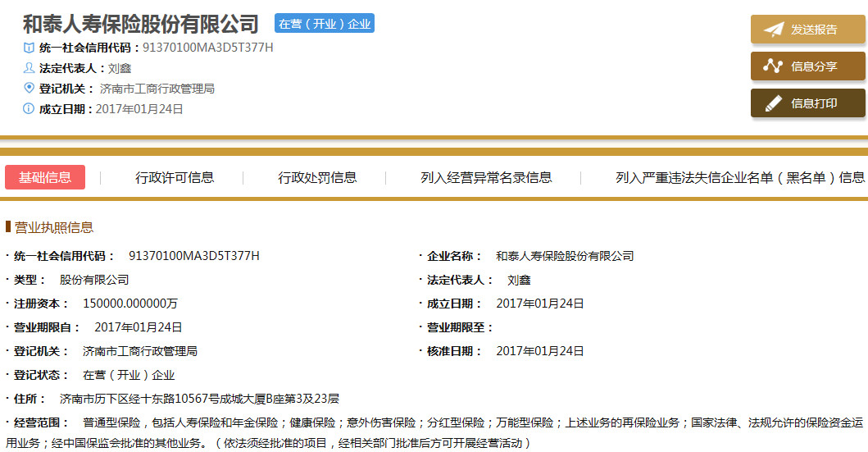Click the info circle icon beside 成立日期
868x452 pixels.
pos(30,108)
